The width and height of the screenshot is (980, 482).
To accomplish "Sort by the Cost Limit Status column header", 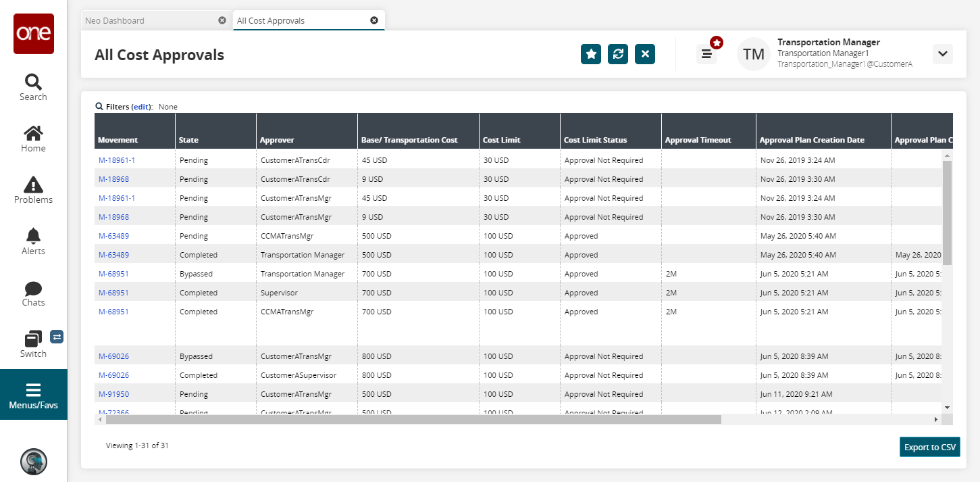I will pos(595,140).
